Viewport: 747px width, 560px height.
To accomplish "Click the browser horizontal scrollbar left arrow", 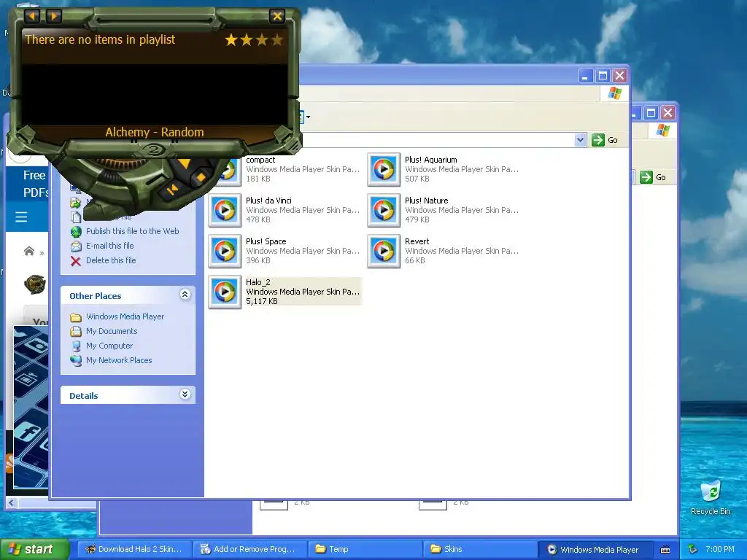I will click(12, 503).
